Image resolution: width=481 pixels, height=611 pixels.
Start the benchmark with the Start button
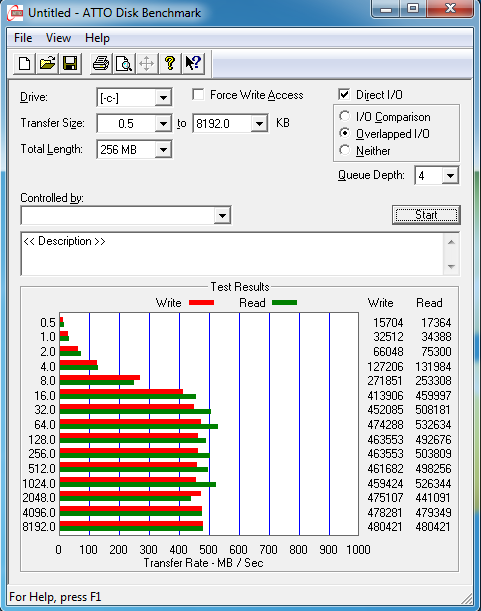tap(426, 215)
